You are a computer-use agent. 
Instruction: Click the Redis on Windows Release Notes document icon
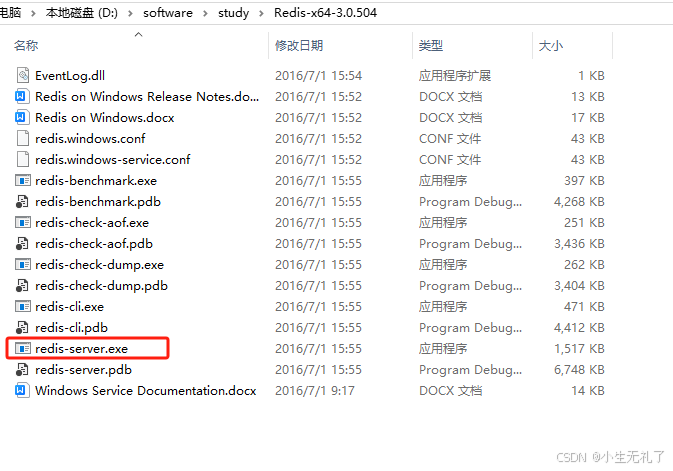(x=23, y=96)
